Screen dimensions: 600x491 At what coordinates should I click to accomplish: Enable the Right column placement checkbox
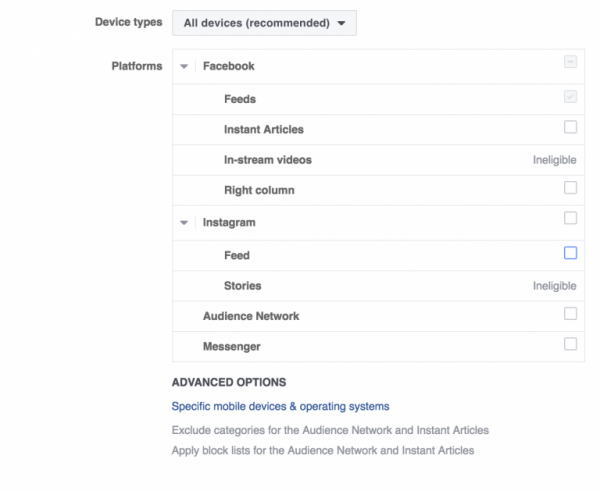pos(570,188)
